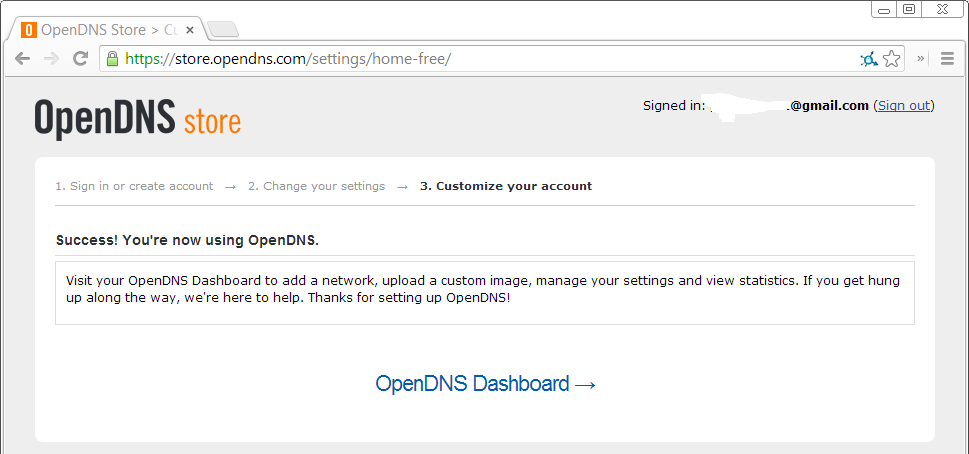
Task: Maximize the browser window
Action: (909, 9)
